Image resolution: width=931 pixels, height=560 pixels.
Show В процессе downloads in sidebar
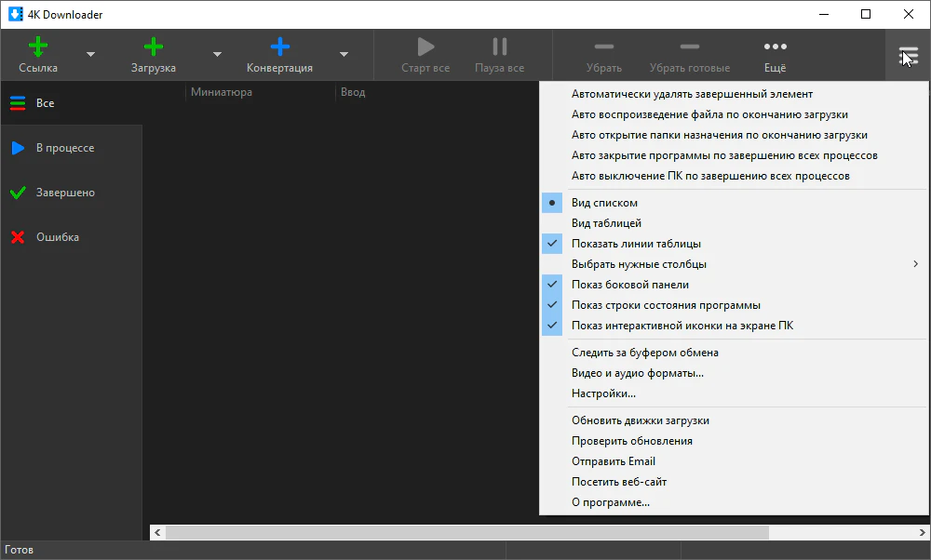(64, 148)
